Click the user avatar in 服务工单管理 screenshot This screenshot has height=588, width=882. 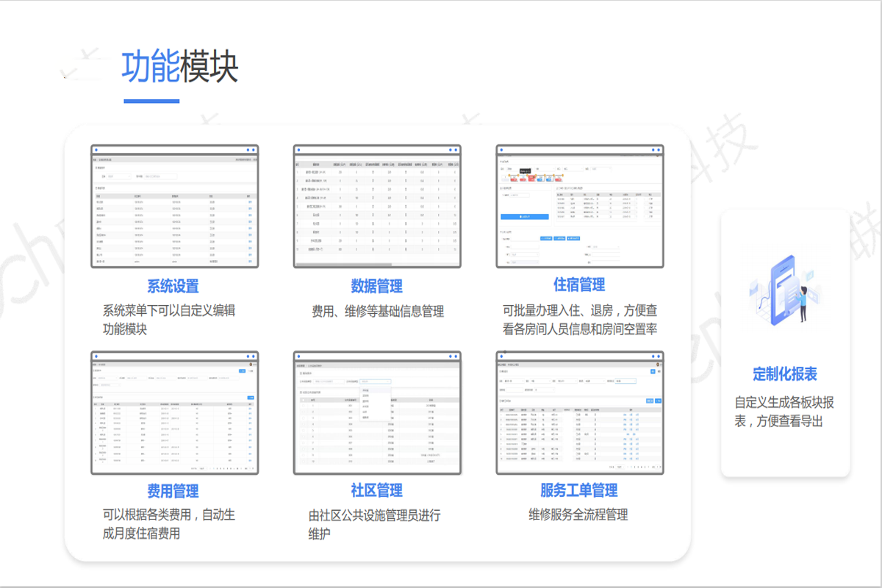(659, 364)
